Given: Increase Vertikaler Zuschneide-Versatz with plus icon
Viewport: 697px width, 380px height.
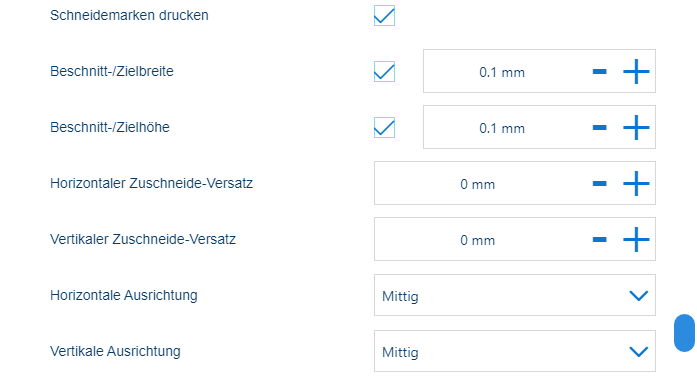Looking at the screenshot, I should 636,240.
